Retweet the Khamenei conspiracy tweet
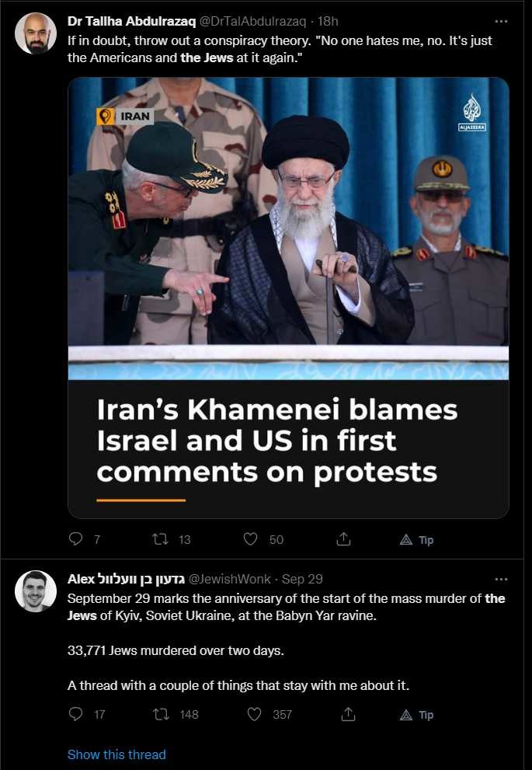The height and width of the screenshot is (770, 532). [x=161, y=539]
